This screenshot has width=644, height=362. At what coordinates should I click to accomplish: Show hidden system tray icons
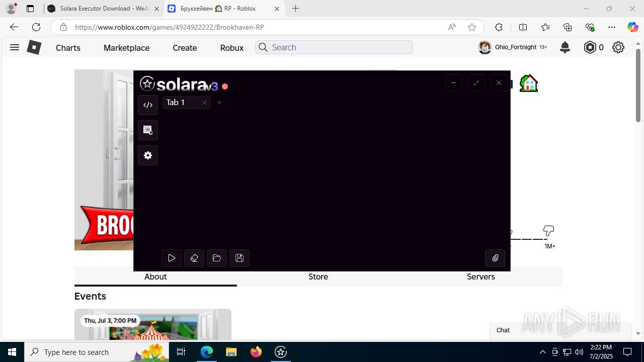coord(542,352)
